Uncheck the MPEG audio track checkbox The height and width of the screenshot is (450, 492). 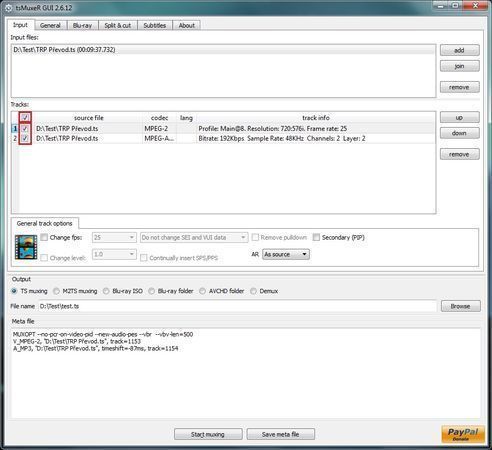pyautogui.click(x=25, y=138)
